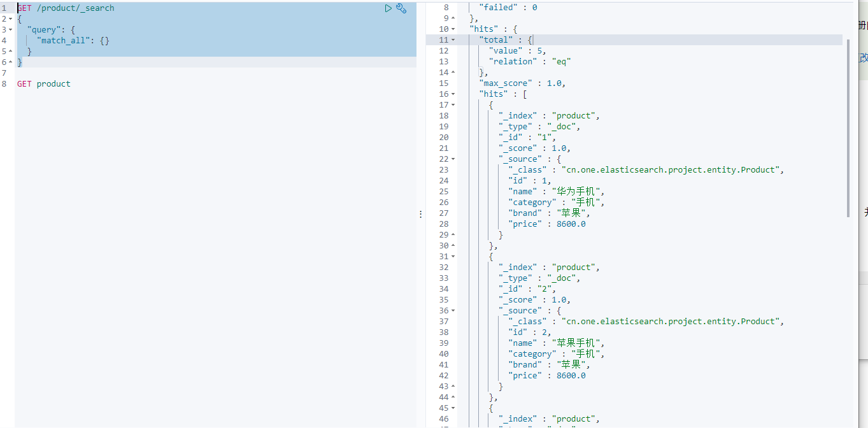Collapse the "total" object on the highlighted line
Viewport: 868px width, 428px height.
click(452, 39)
